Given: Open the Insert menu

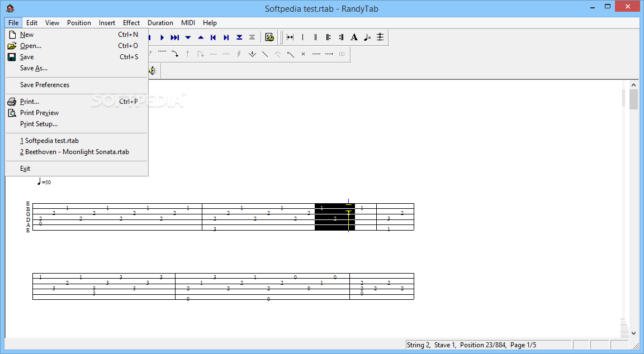Looking at the screenshot, I should (x=107, y=22).
